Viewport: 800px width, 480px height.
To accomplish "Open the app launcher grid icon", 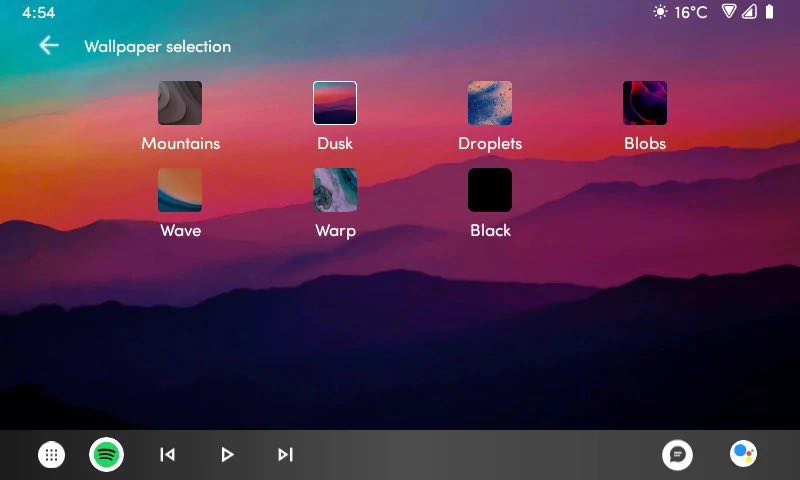I will pos(52,455).
